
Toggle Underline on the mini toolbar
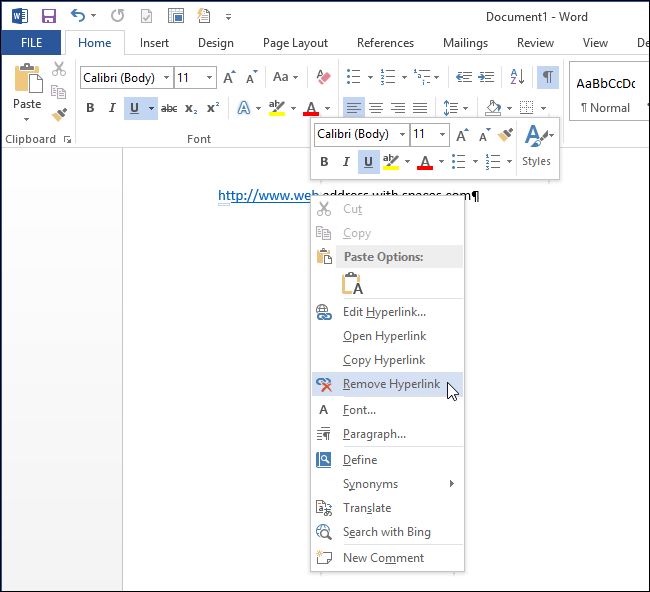click(x=369, y=162)
